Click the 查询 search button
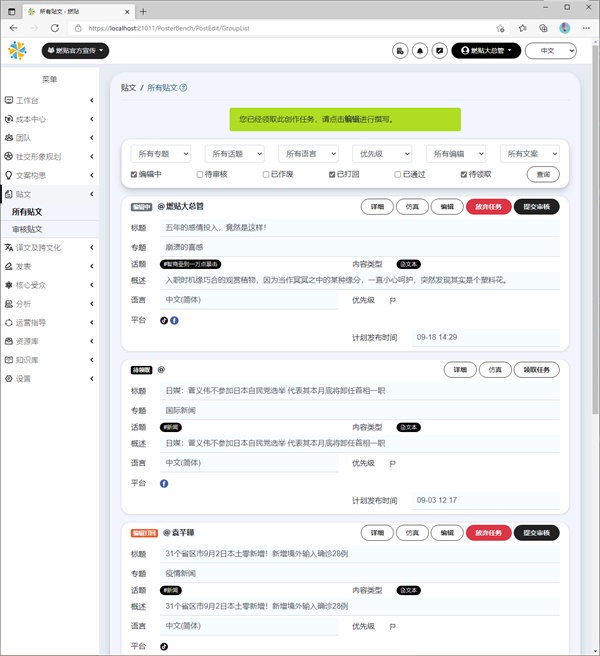This screenshot has width=600, height=656. click(543, 174)
